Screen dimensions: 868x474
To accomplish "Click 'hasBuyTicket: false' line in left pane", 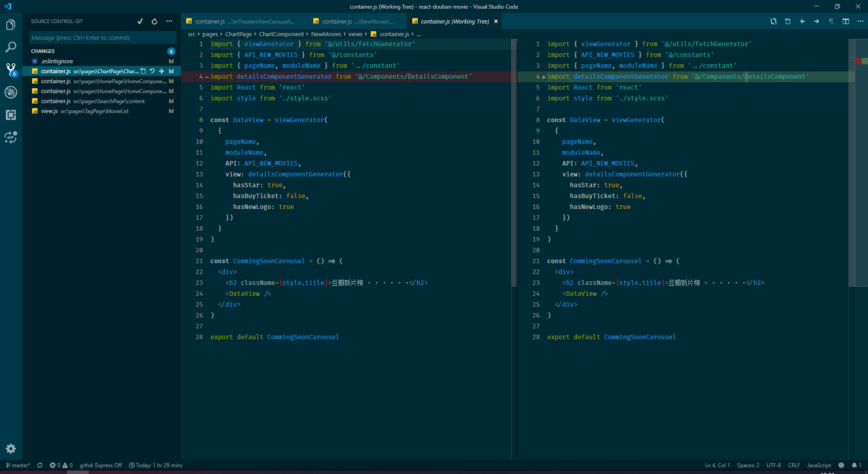I will [x=270, y=196].
